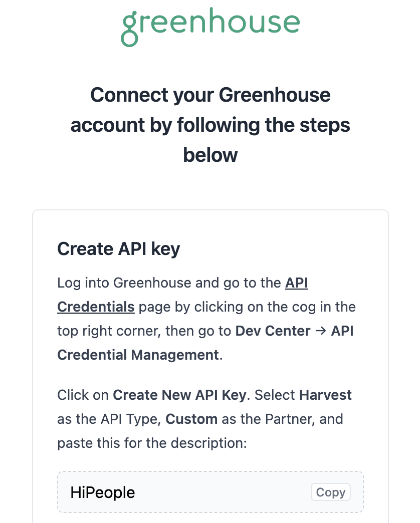
Task: Copy the HiPeople description text
Action: click(x=331, y=492)
